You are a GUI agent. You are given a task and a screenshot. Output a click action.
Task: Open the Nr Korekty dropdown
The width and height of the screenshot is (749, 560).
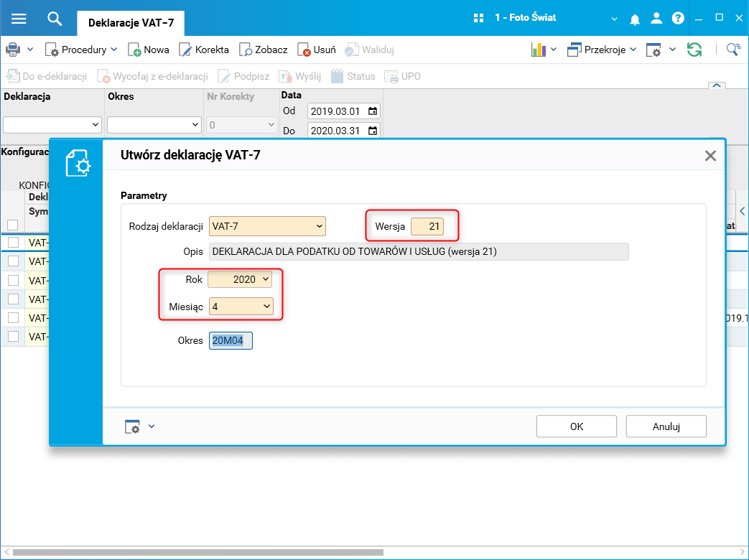241,125
